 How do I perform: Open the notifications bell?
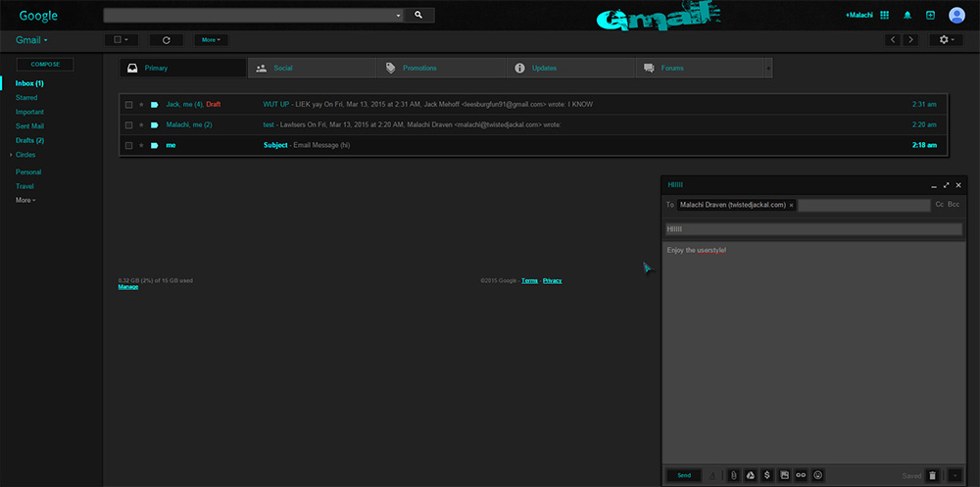tap(907, 15)
